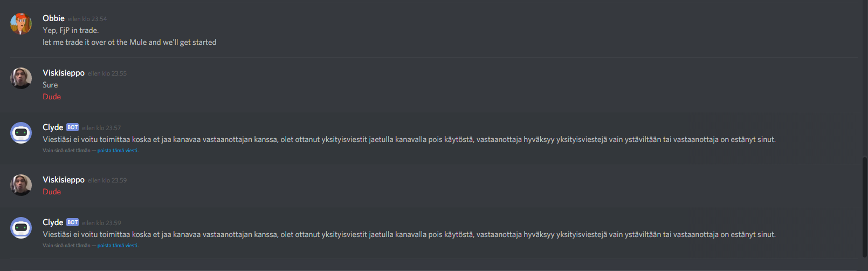
Task: Click Viskisieppo's avatar on the 23.59 message
Action: 21,185
